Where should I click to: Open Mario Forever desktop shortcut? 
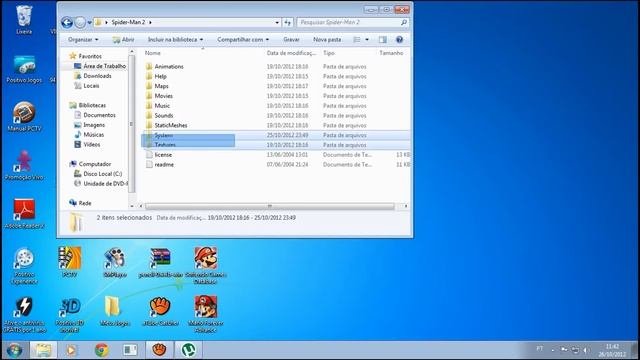click(x=206, y=313)
